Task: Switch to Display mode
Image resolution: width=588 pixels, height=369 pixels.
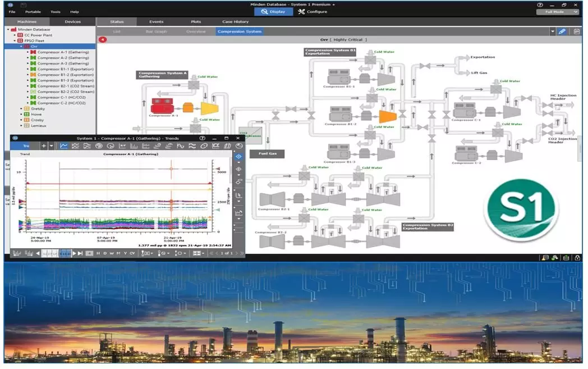Action: (273, 12)
